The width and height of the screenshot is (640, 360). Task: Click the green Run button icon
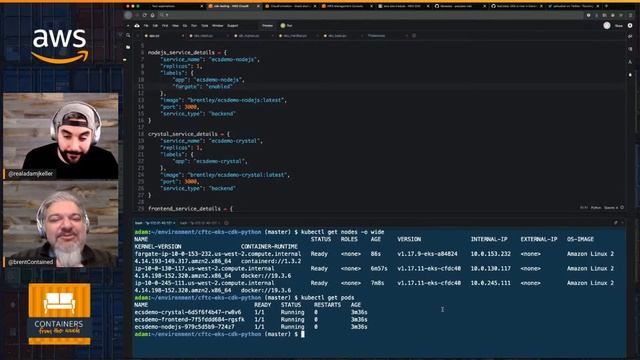pos(283,25)
